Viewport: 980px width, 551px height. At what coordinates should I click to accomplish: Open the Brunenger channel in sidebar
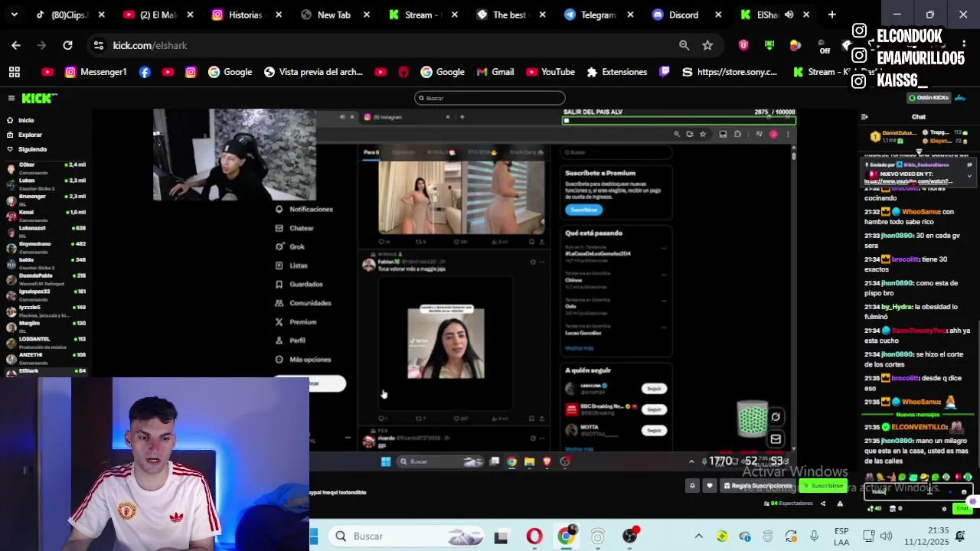point(46,199)
